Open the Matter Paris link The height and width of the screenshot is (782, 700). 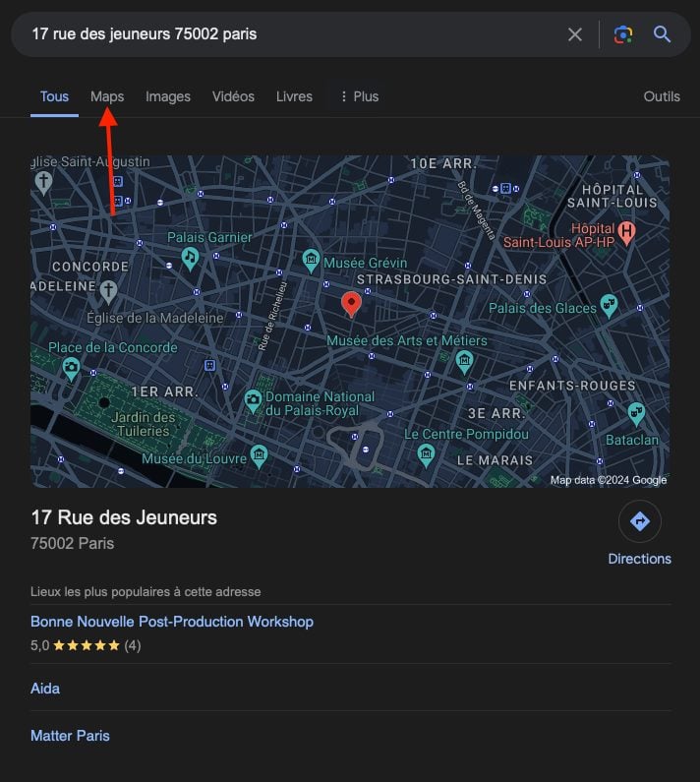pyautogui.click(x=70, y=736)
